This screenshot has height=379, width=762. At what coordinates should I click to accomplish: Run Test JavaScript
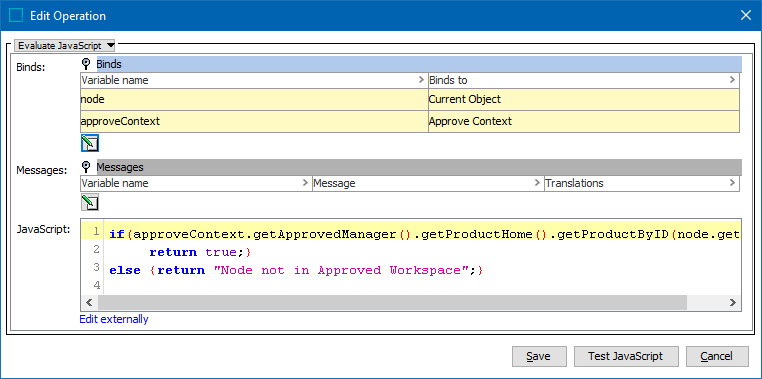(x=625, y=356)
